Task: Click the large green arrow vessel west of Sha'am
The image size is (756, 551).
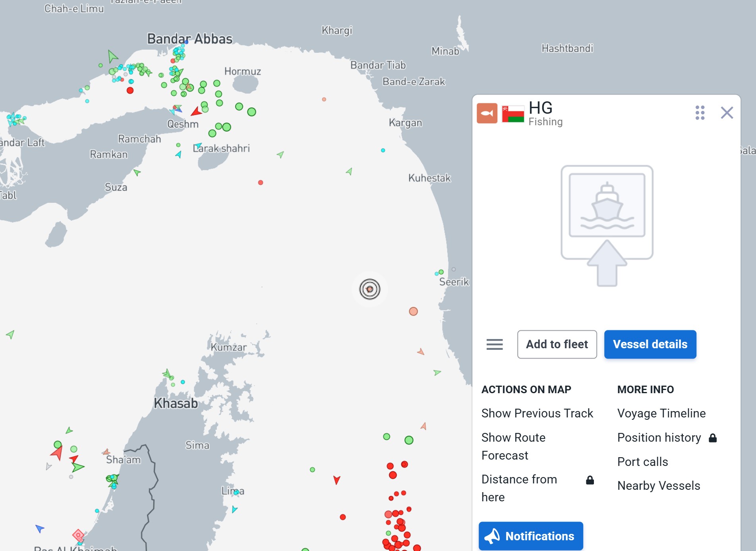Action: (78, 467)
